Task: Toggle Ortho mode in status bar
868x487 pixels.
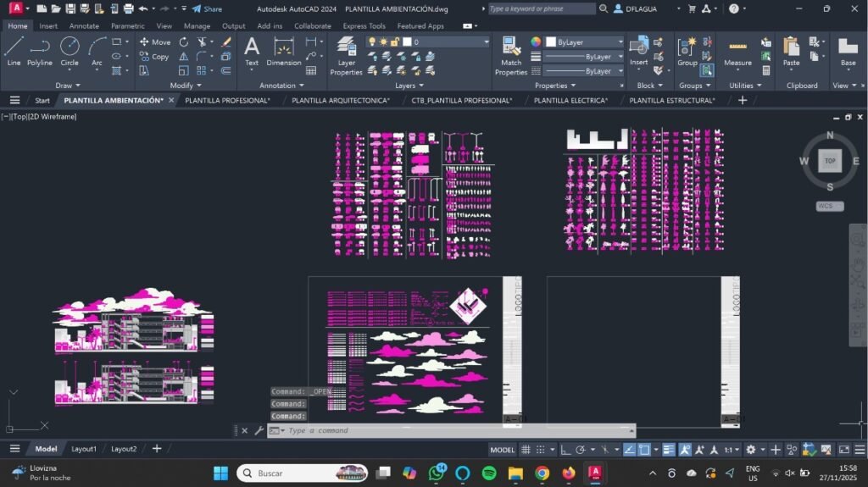Action: pyautogui.click(x=565, y=450)
